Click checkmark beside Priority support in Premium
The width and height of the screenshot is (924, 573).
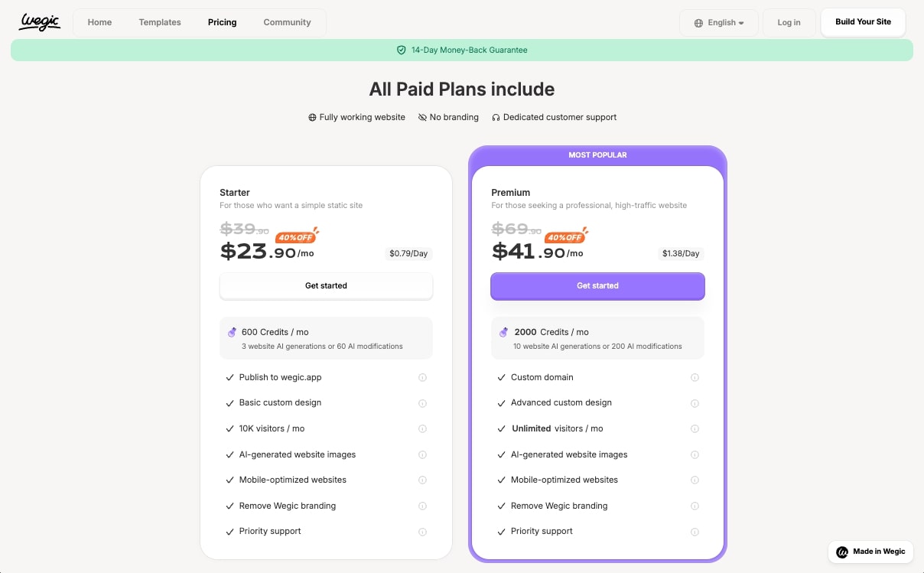(x=502, y=531)
